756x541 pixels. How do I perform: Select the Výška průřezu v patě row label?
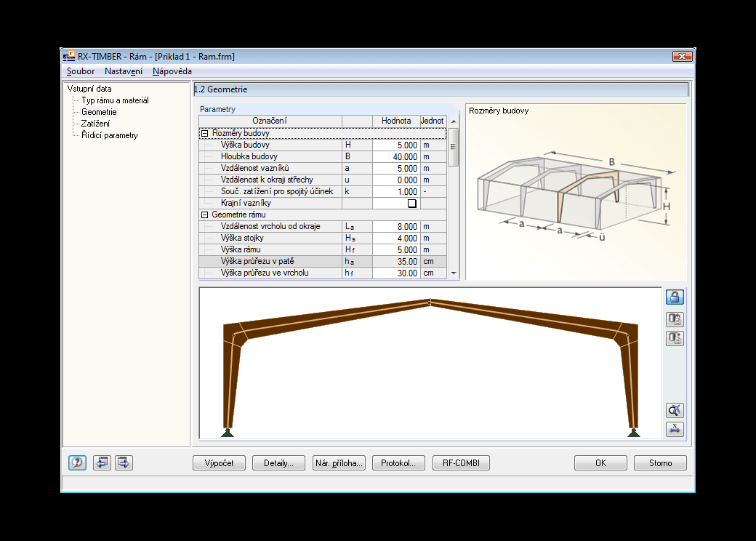point(257,261)
